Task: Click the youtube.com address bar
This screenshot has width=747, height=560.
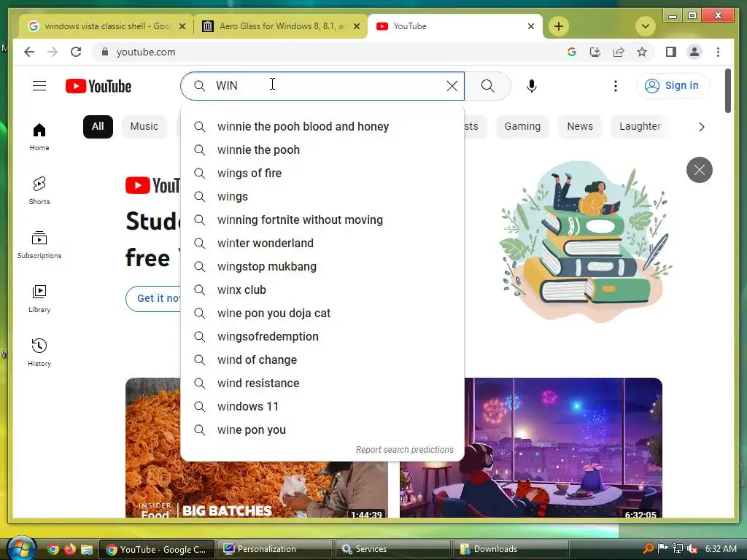Action: [329, 52]
